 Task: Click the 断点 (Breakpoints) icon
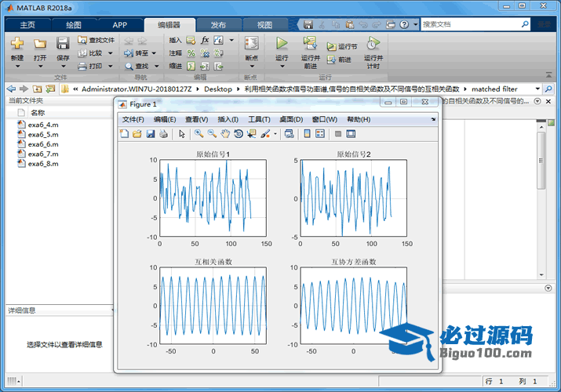(x=252, y=43)
